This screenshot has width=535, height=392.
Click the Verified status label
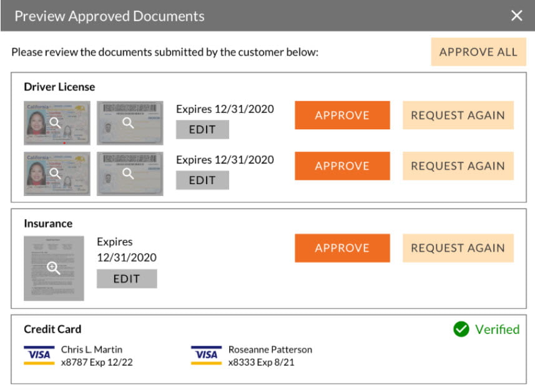[x=497, y=329]
